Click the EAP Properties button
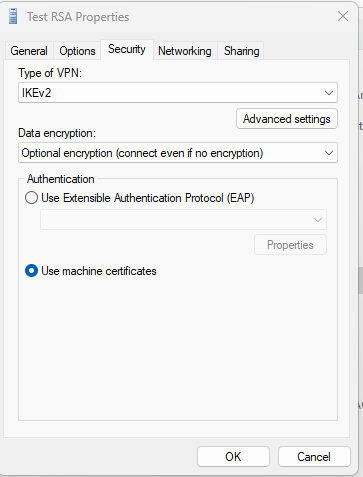 (290, 245)
